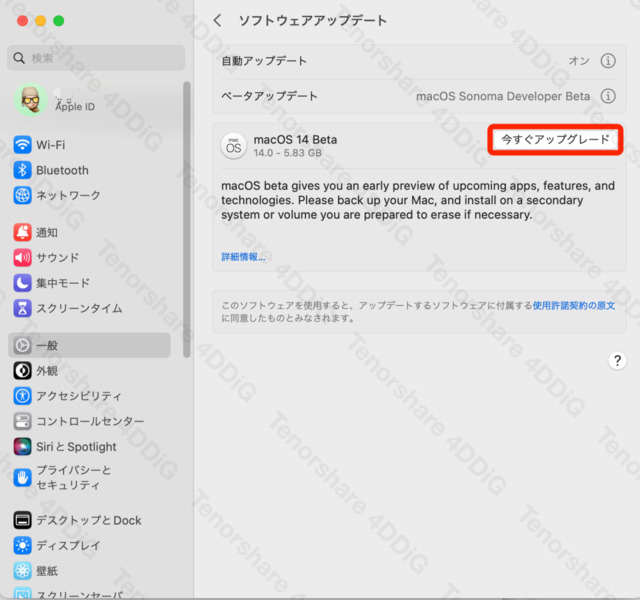Click the 壁紙 flower icon

click(x=22, y=571)
